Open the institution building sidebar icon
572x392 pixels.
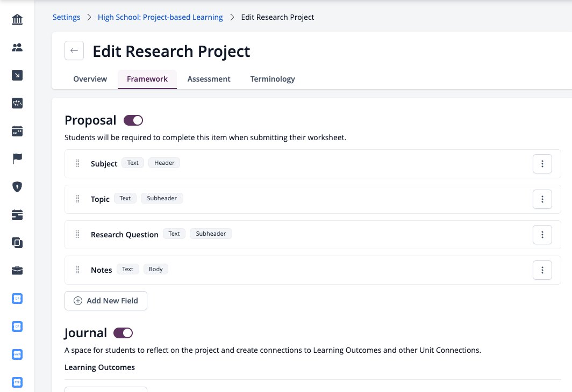[17, 19]
